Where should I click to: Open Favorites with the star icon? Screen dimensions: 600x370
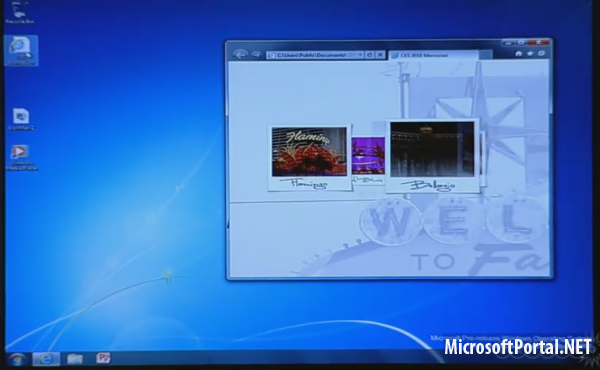pyautogui.click(x=530, y=54)
